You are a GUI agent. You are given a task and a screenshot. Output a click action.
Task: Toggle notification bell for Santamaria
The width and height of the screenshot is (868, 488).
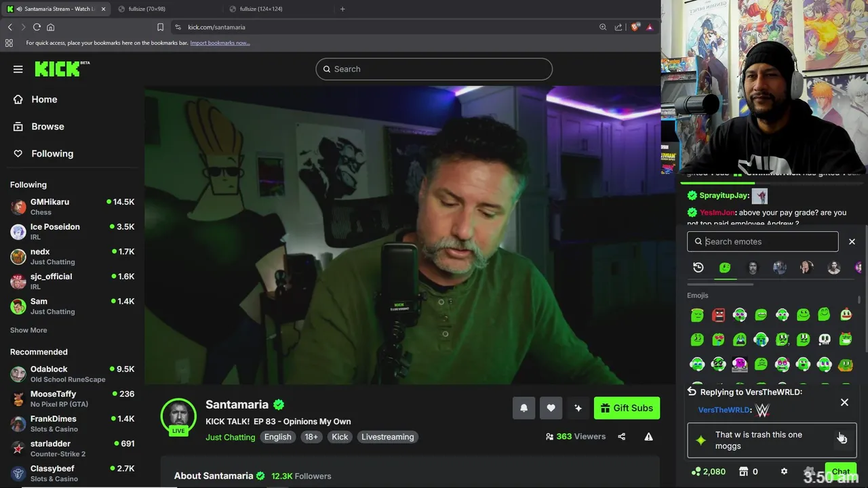tap(524, 408)
